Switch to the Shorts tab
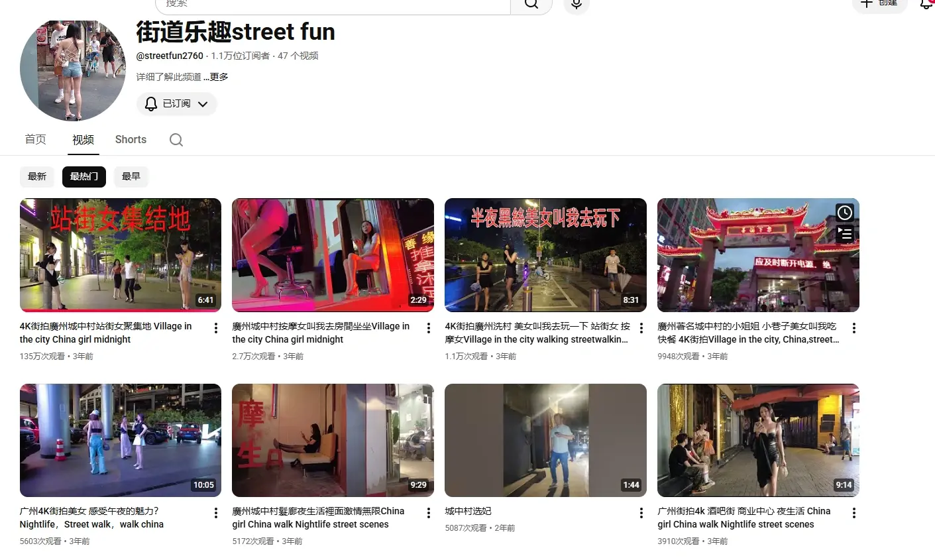Screen dimensions: 935x560 (131, 139)
